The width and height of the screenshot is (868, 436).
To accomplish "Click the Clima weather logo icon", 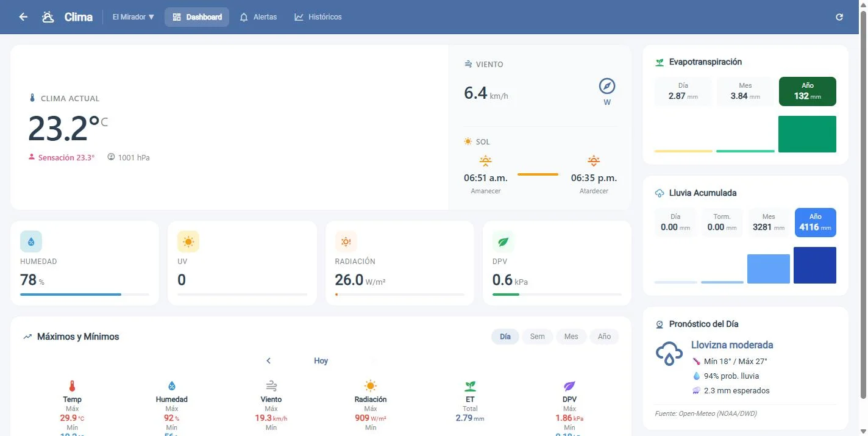I will 48,17.
